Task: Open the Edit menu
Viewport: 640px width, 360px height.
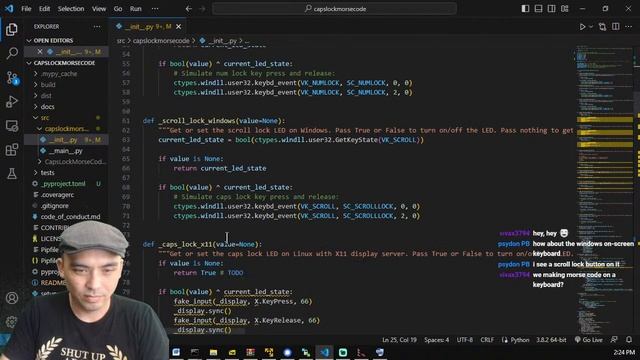Action: (x=44, y=9)
